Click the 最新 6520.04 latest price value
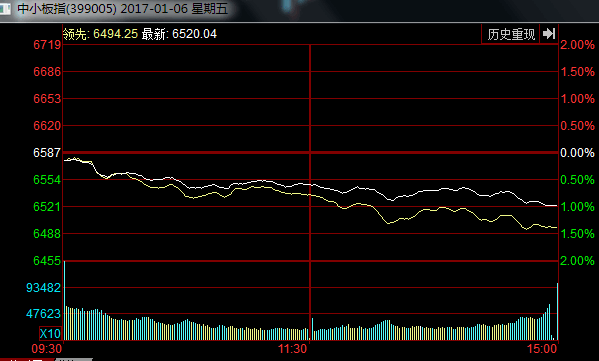 click(x=179, y=34)
